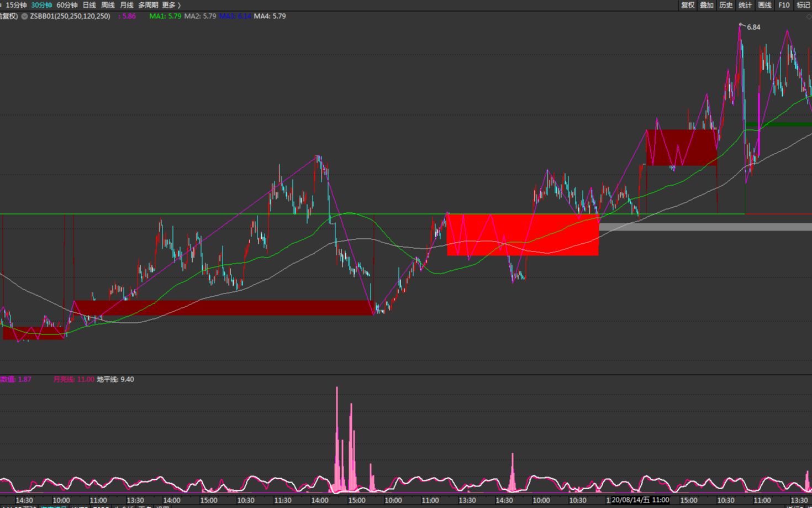The width and height of the screenshot is (812, 508).
Task: Open the 统计 statistics button
Action: (745, 5)
